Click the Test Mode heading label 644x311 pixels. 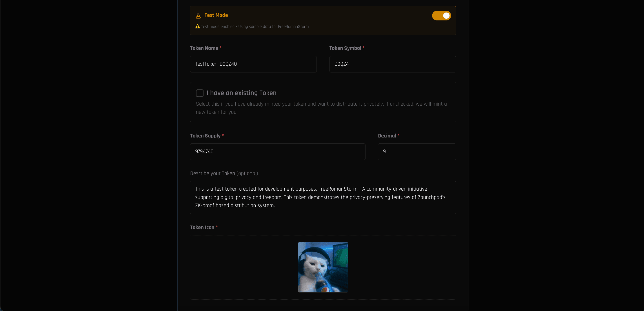[216, 15]
